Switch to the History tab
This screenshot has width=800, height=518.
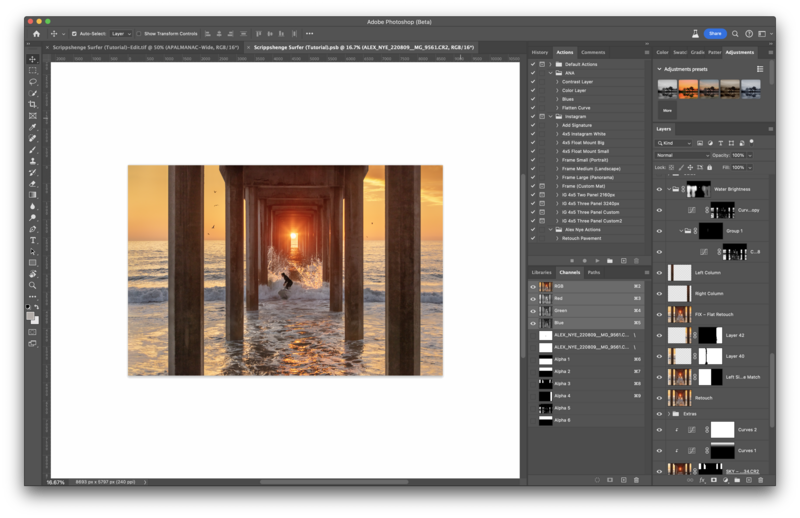(539, 52)
